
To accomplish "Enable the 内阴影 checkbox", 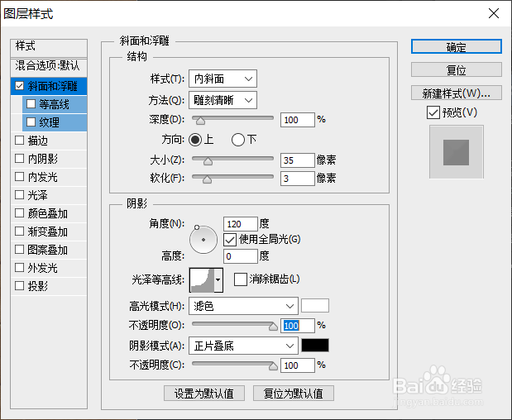I will 20,159.
